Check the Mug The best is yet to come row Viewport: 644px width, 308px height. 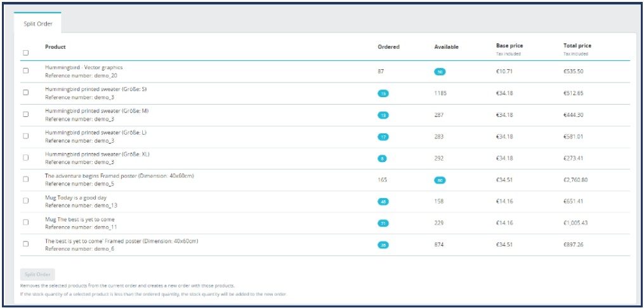pos(26,222)
